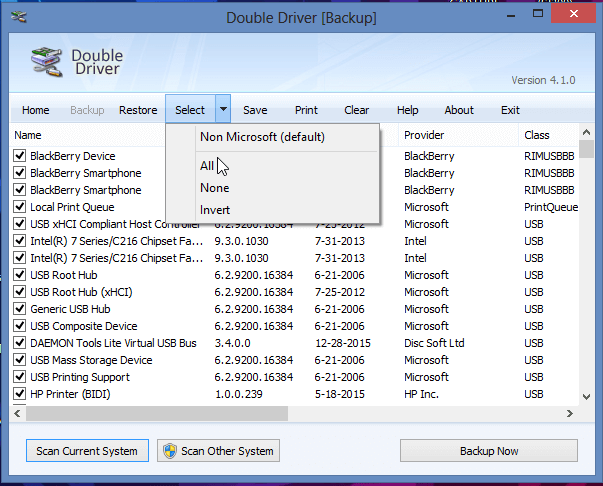Click the Scan Current System button

[x=87, y=451]
